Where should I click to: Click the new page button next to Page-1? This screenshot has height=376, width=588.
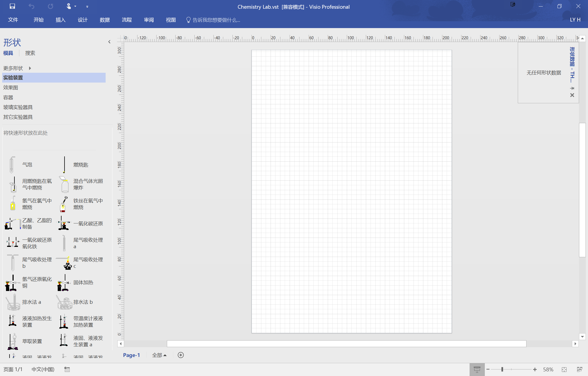click(x=180, y=355)
